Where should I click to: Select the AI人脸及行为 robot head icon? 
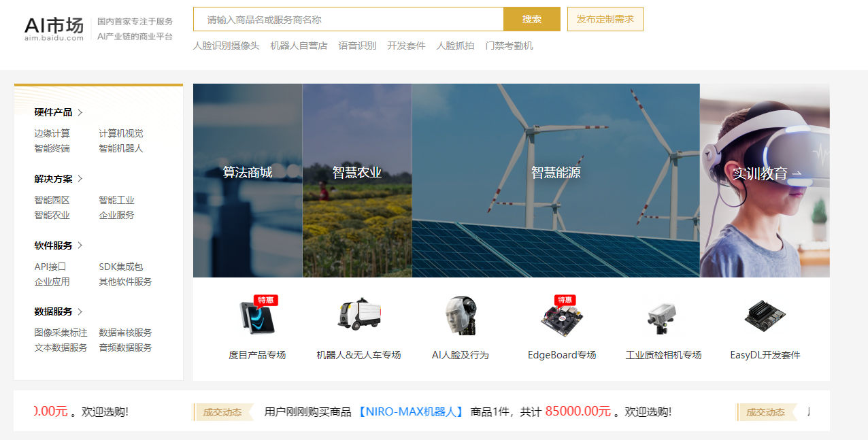[x=461, y=316]
